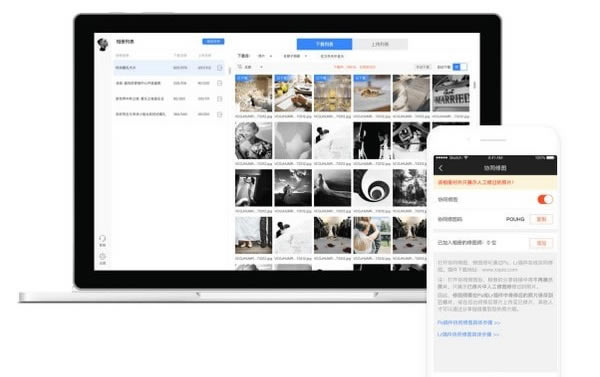Select the third album in the album list
The image size is (600, 377).
click(169, 99)
